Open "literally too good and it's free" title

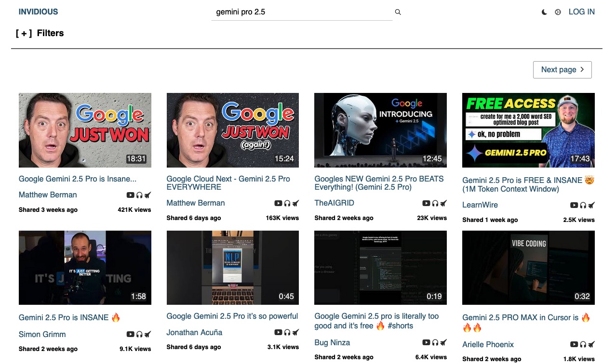[376, 321]
